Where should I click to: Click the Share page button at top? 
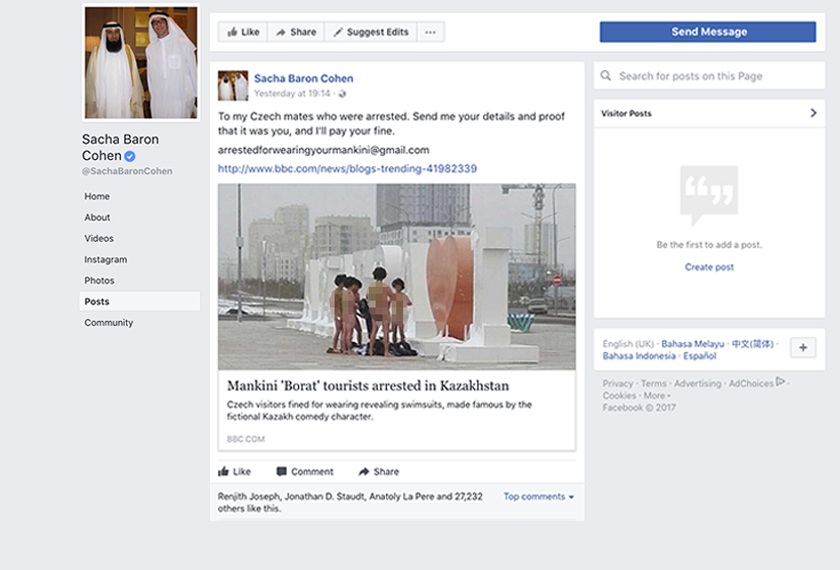296,32
